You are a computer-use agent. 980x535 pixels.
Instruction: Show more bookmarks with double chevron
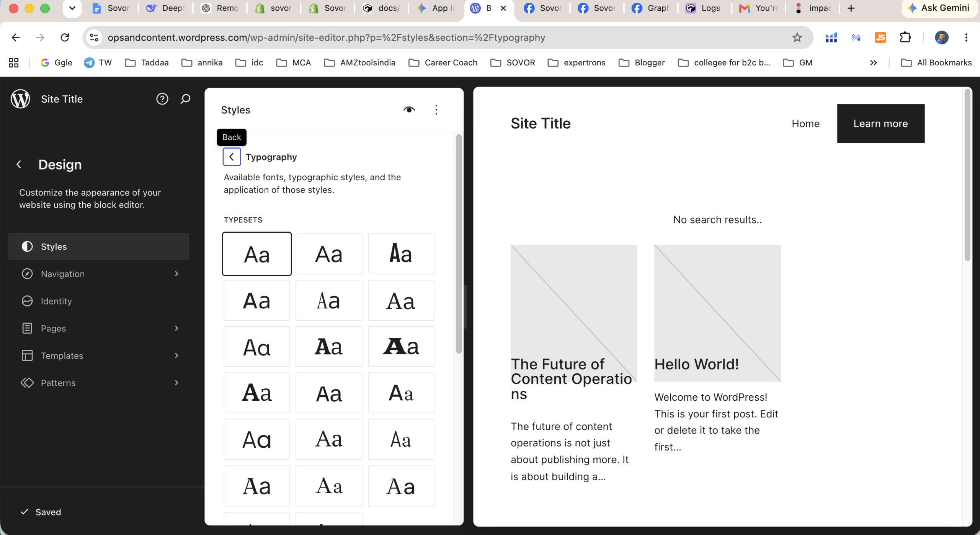[873, 62]
